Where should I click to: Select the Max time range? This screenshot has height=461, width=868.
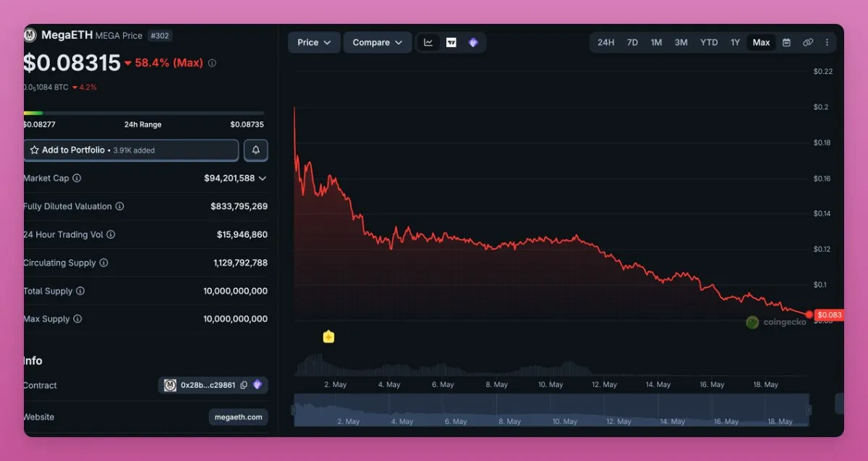click(761, 43)
